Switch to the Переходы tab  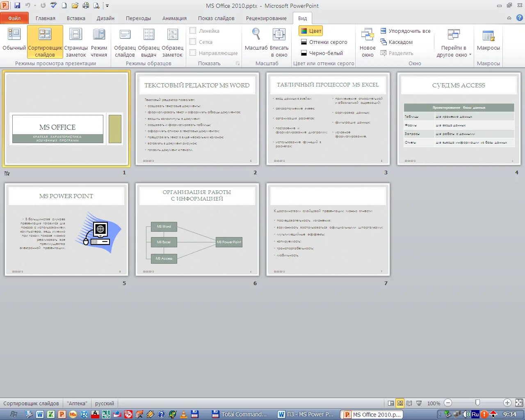pos(138,18)
